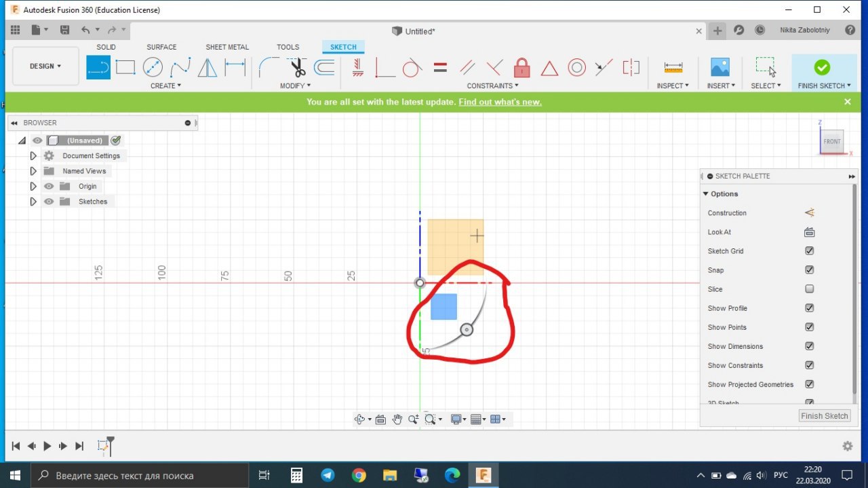Select the Mirror tool in Create group

tap(208, 67)
